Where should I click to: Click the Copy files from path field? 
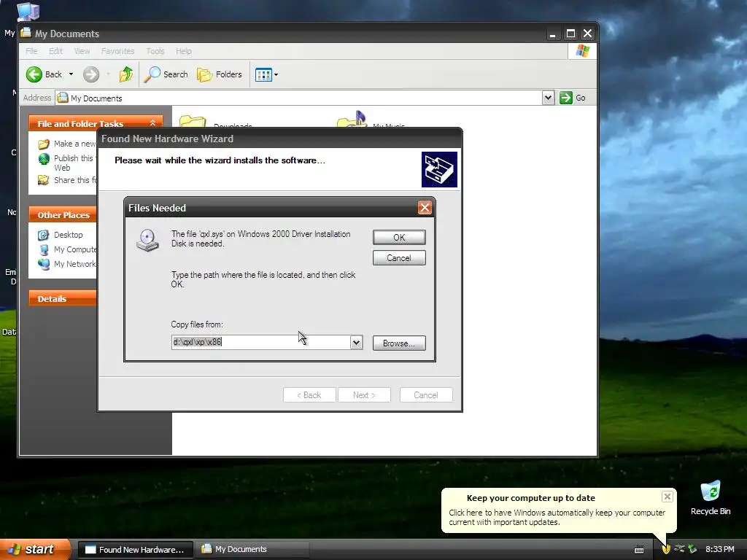[x=261, y=343]
